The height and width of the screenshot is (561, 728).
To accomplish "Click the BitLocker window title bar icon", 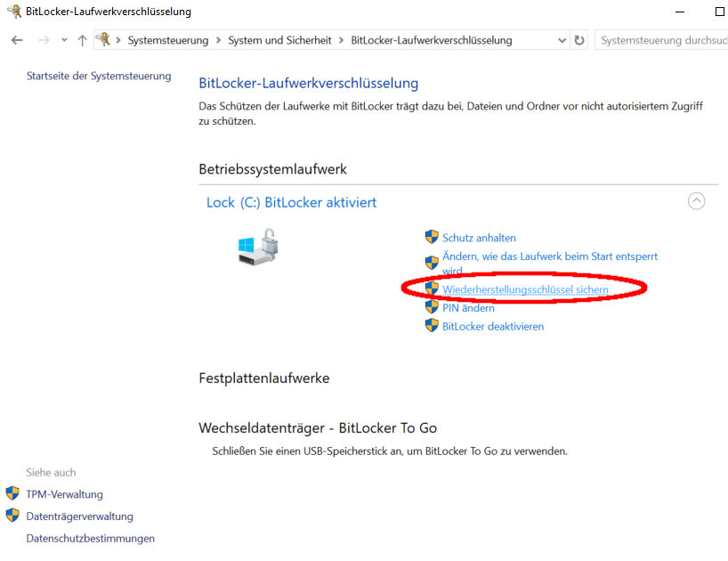I will [x=14, y=12].
